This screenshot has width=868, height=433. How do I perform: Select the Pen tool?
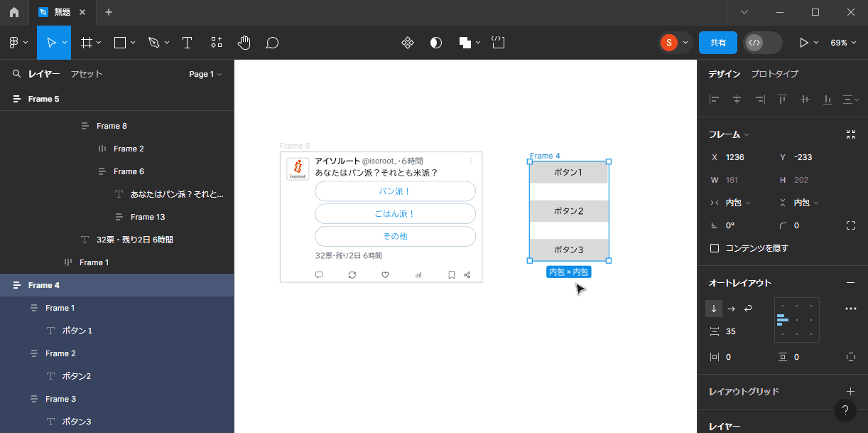[153, 43]
